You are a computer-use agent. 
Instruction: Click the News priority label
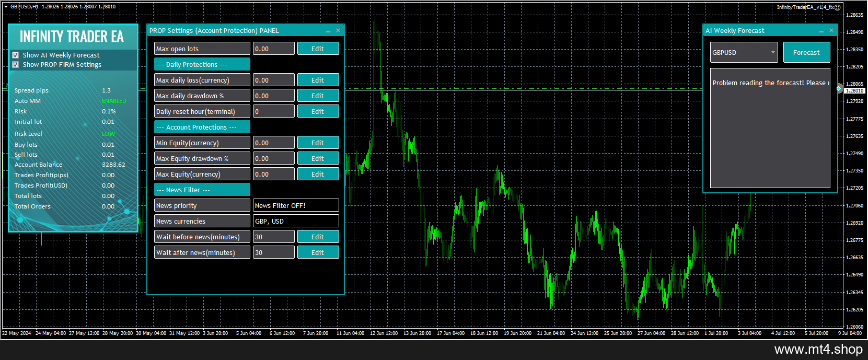coord(202,205)
